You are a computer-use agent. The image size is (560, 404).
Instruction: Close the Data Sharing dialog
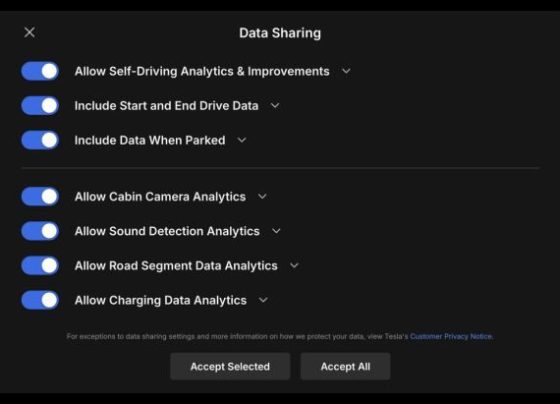coord(30,33)
